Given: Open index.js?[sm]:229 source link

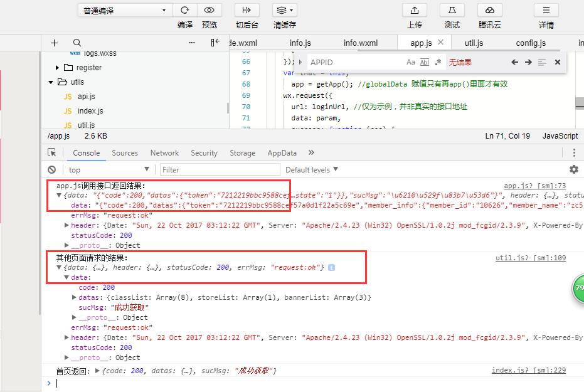Looking at the screenshot, I should (x=529, y=370).
